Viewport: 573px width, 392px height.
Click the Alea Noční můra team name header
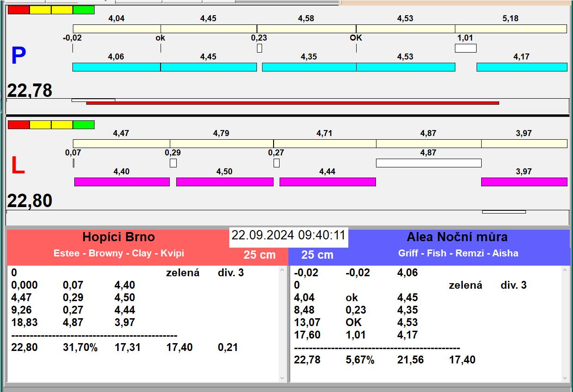[457, 237]
